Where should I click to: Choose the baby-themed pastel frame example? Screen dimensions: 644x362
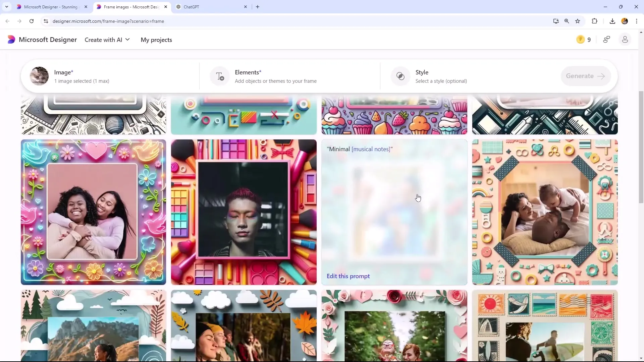545,212
